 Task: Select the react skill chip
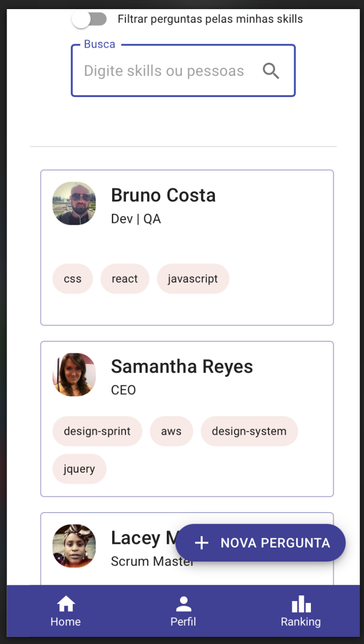125,279
